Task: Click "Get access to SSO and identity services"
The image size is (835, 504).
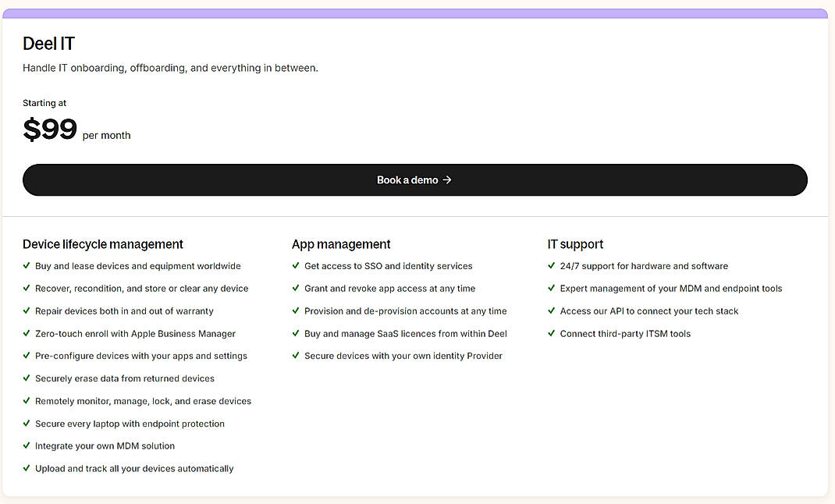Action: point(388,266)
